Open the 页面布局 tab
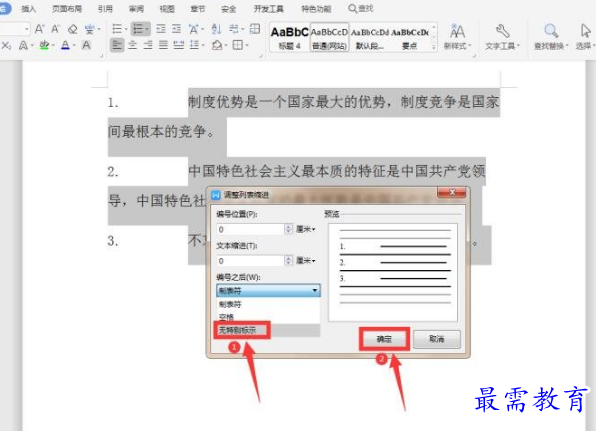The width and height of the screenshot is (596, 431). (67, 9)
